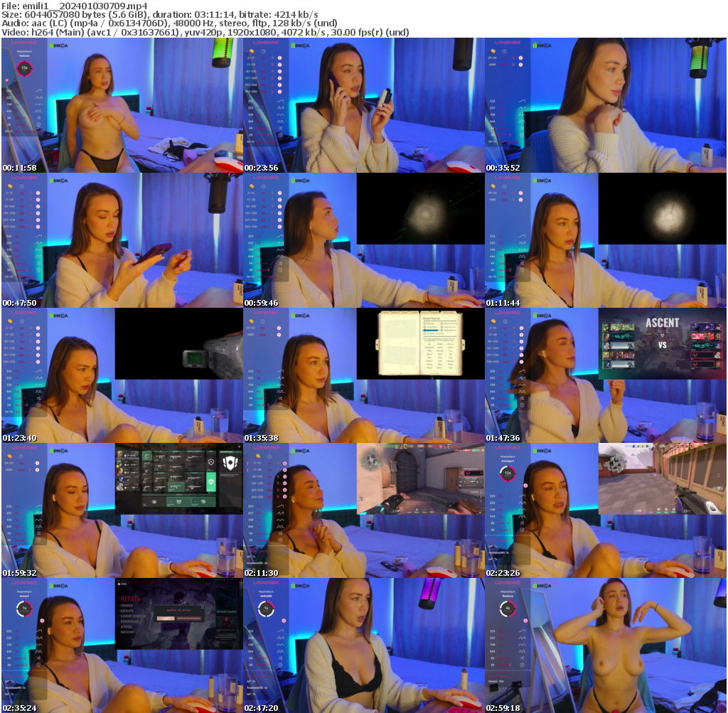The height and width of the screenshot is (713, 728).
Task: Select the frame stamped 00:23:56
Action: pyautogui.click(x=364, y=105)
